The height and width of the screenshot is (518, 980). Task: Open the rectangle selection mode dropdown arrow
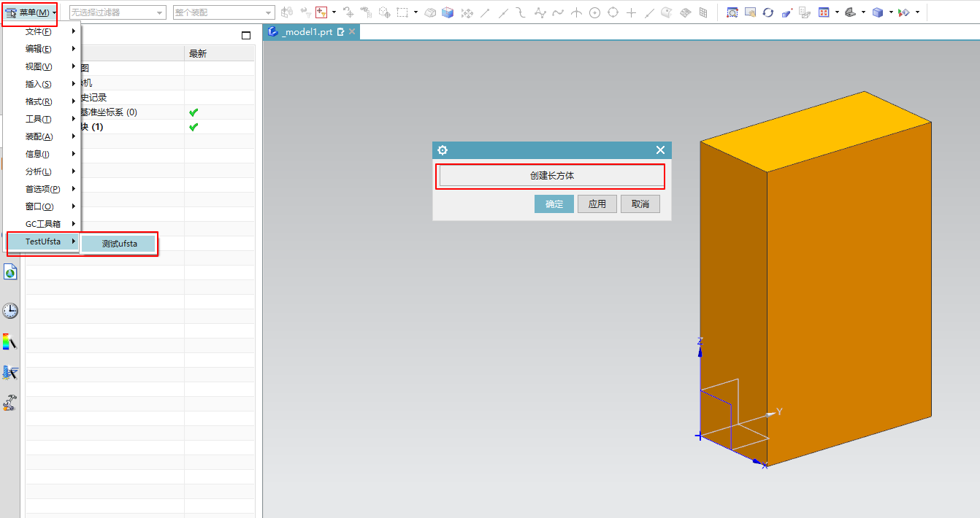coord(416,12)
